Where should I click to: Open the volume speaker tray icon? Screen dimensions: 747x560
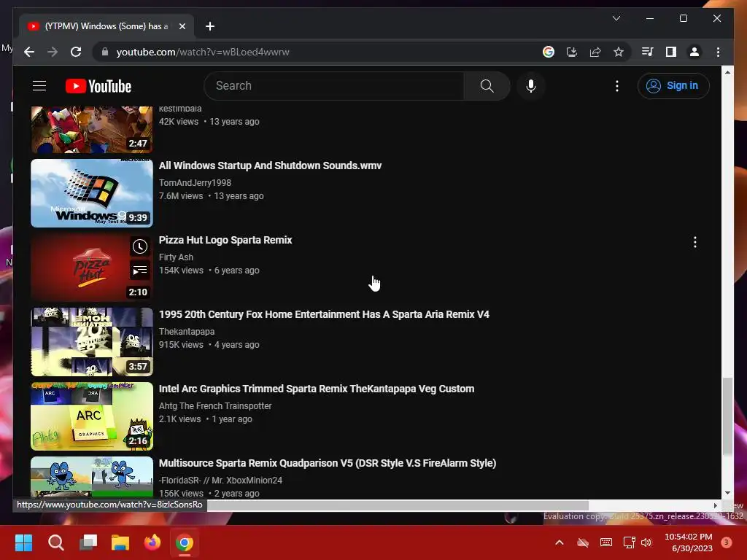[x=646, y=542]
